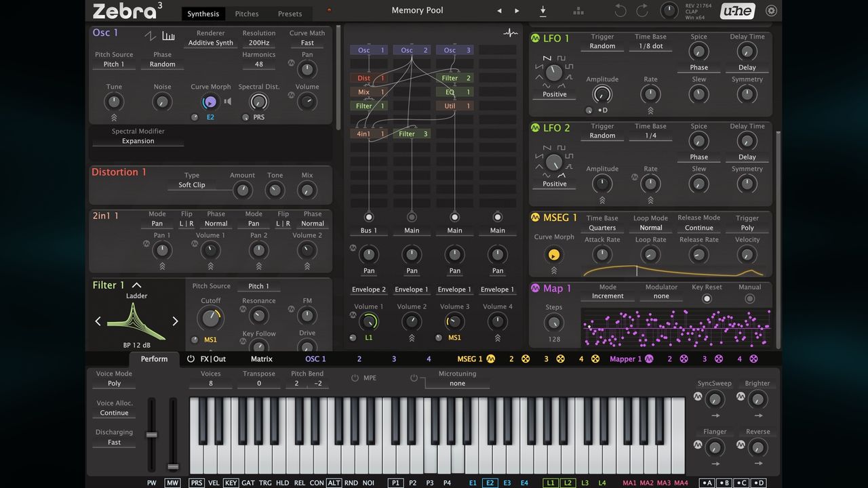
Task: Click the oscilloscope icon above the grid
Action: (510, 33)
